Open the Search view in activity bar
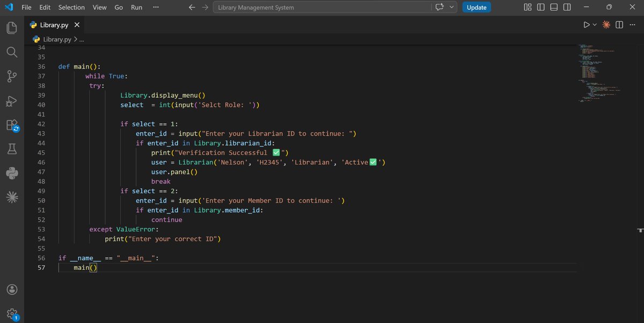Screen dimensions: 644x323 [12, 52]
